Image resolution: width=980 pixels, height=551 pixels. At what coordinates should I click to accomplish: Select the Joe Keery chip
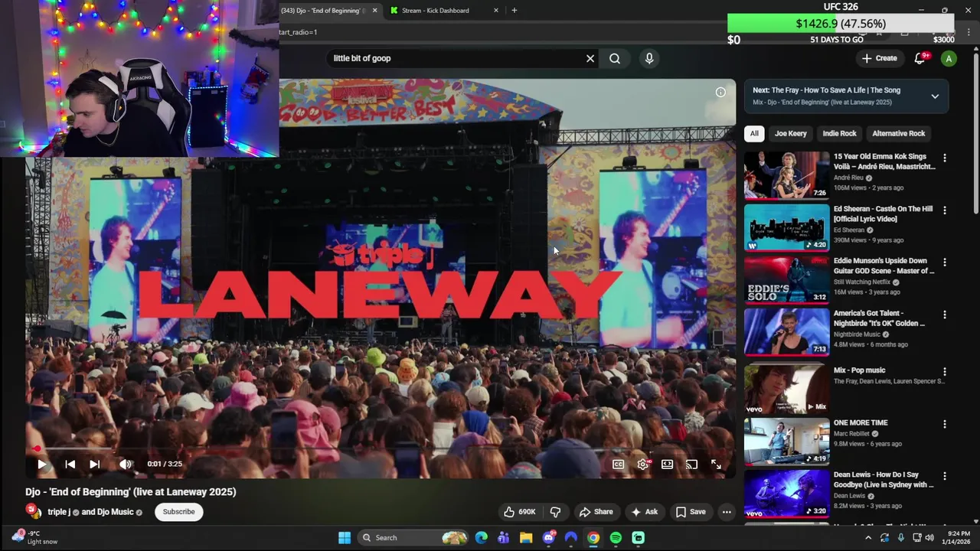[x=790, y=133]
